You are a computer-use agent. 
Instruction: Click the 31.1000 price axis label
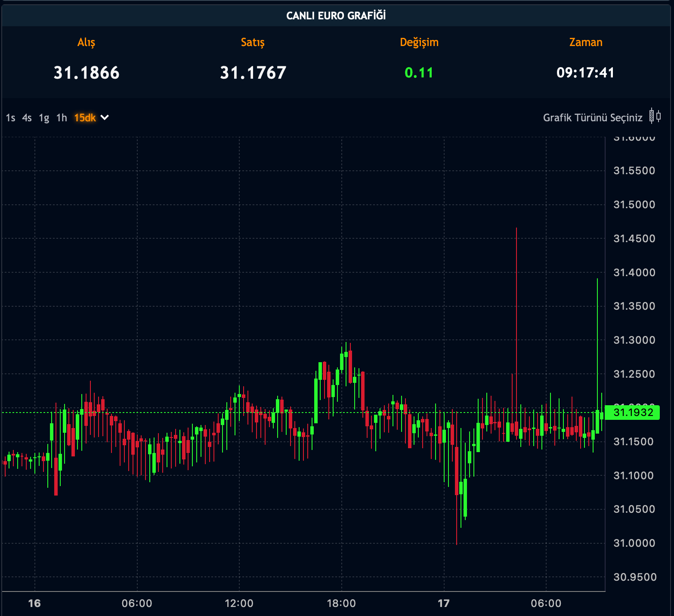(634, 475)
